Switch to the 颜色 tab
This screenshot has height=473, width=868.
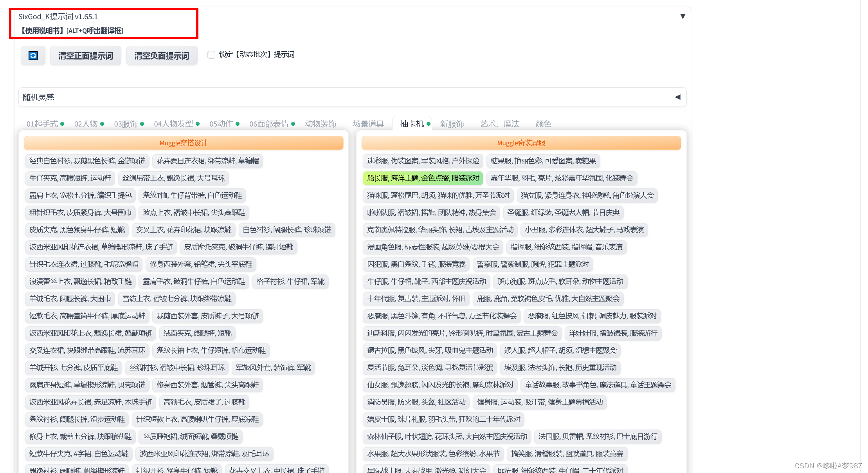tap(543, 124)
